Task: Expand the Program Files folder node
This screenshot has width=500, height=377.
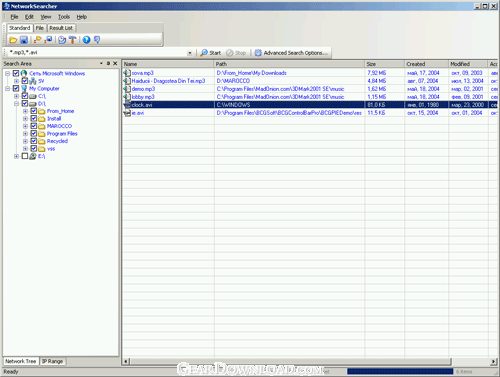Action: coord(25,134)
